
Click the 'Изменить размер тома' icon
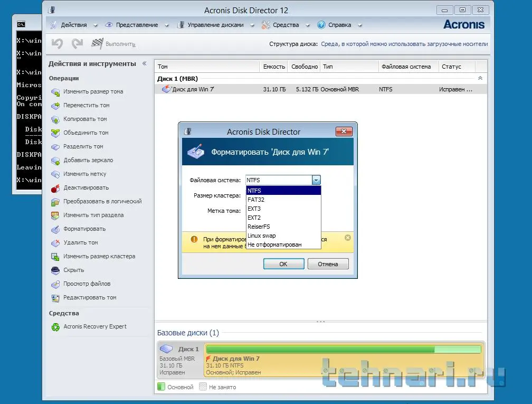pyautogui.click(x=55, y=92)
